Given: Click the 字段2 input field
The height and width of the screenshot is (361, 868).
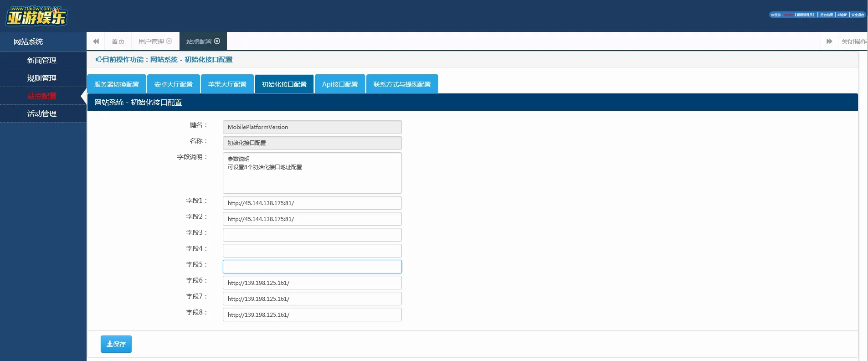Looking at the screenshot, I should (312, 219).
